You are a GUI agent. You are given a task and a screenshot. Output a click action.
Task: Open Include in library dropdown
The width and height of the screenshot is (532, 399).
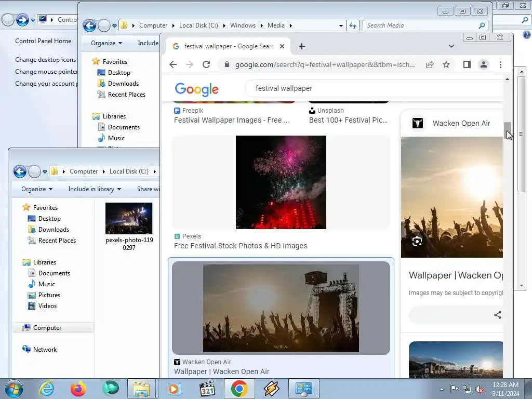click(x=95, y=189)
